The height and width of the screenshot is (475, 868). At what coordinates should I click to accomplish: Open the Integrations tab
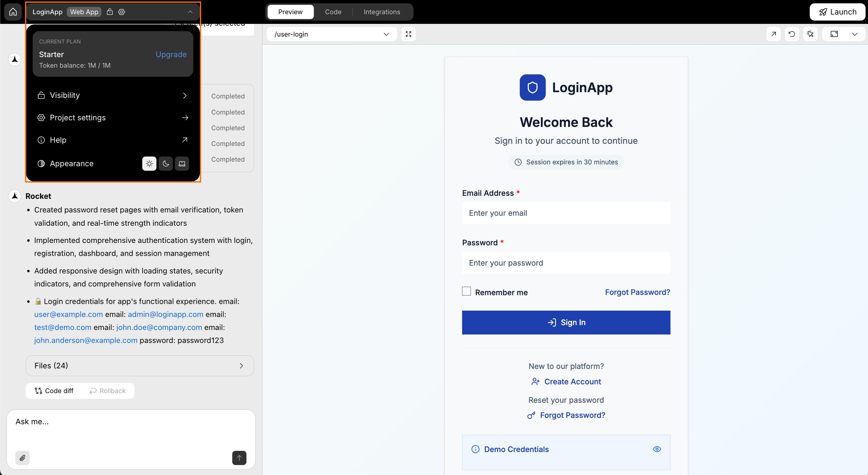(382, 11)
